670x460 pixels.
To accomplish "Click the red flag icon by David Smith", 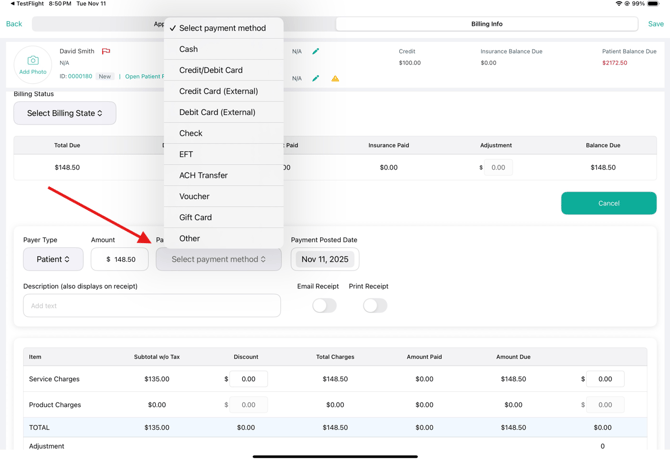I will click(x=105, y=51).
